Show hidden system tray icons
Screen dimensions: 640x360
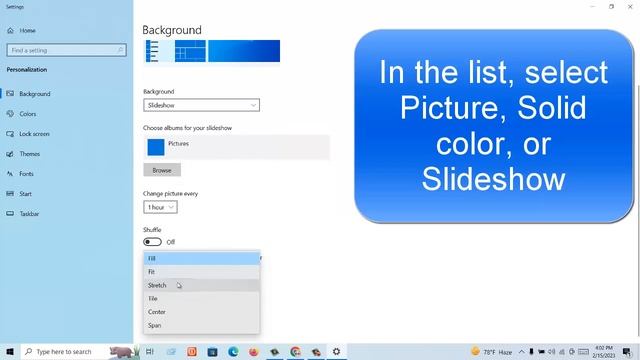click(x=522, y=351)
